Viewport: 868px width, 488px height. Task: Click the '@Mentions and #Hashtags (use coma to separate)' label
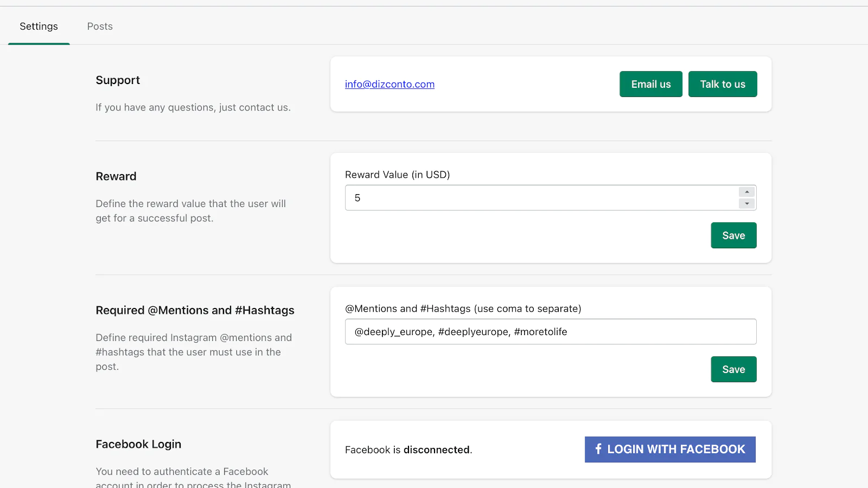(x=463, y=309)
